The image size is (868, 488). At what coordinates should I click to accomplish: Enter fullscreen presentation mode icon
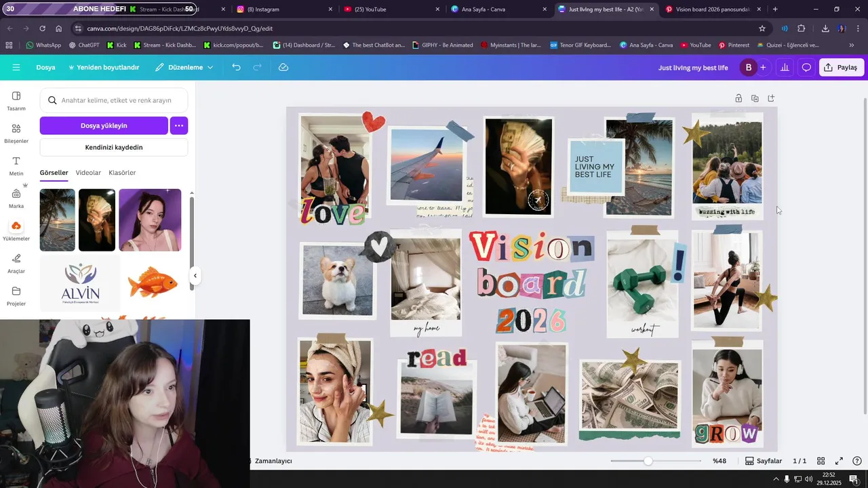(839, 461)
